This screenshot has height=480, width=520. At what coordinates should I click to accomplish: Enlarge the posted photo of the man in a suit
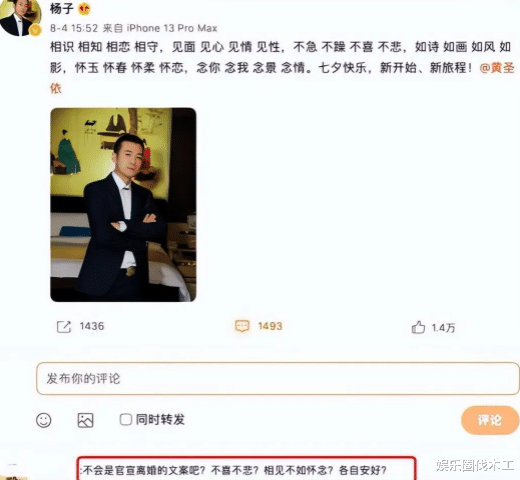pyautogui.click(x=123, y=205)
